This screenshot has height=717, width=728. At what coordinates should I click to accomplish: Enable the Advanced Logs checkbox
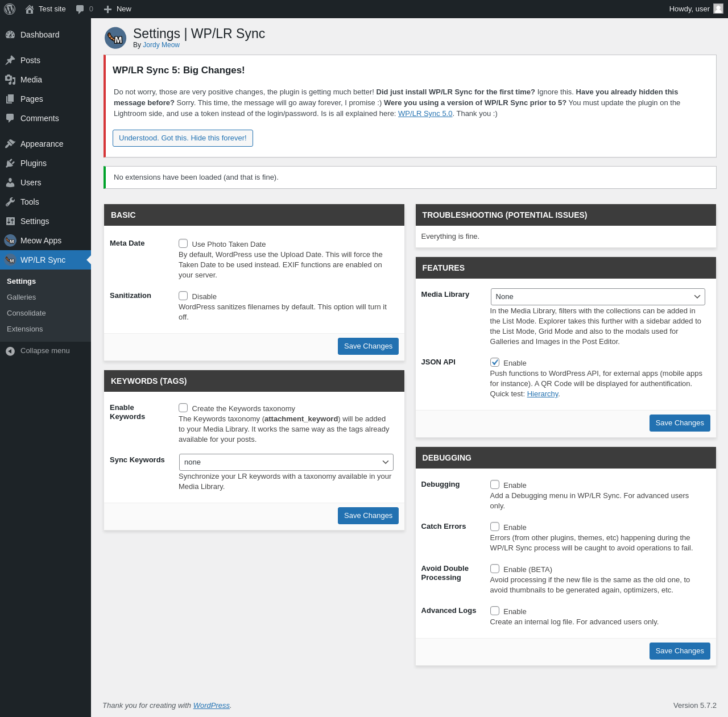pyautogui.click(x=495, y=611)
